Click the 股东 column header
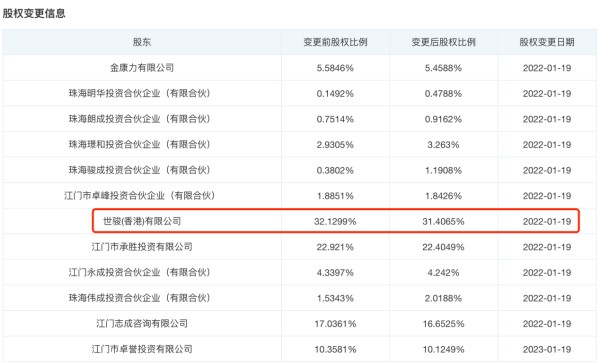Image resolution: width=600 pixels, height=364 pixels. click(142, 42)
